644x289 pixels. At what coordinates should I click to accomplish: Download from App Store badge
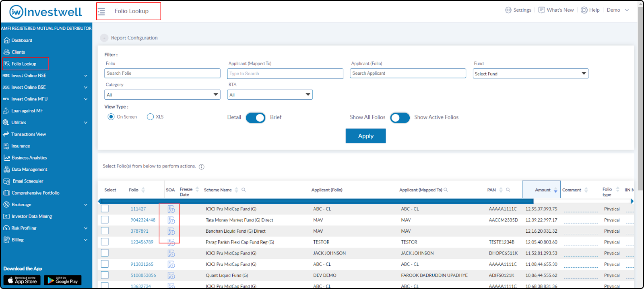pyautogui.click(x=22, y=280)
